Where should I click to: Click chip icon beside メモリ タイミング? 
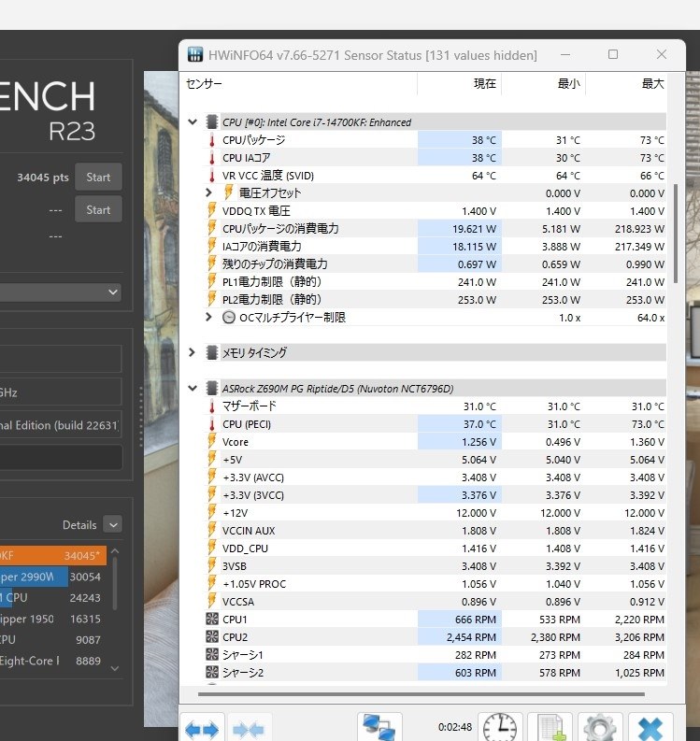tap(212, 352)
